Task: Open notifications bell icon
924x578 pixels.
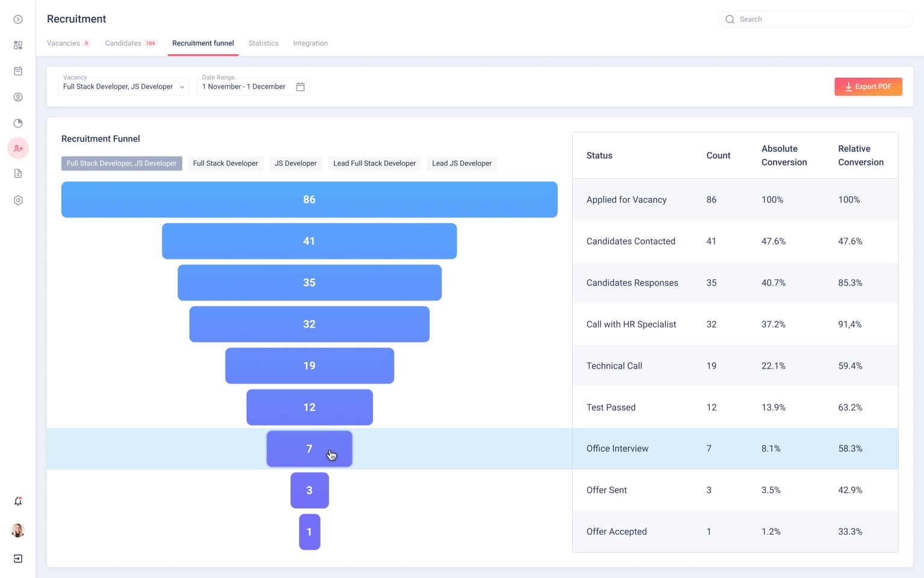Action: 18,501
